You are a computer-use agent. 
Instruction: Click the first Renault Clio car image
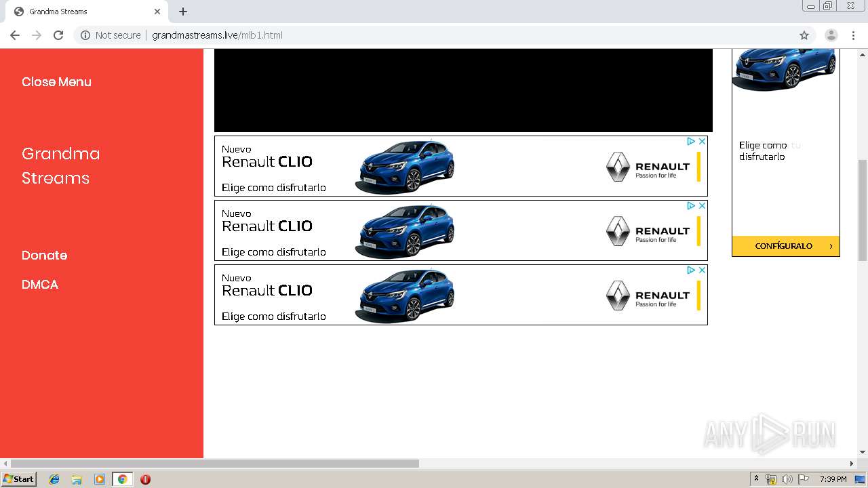click(x=405, y=167)
